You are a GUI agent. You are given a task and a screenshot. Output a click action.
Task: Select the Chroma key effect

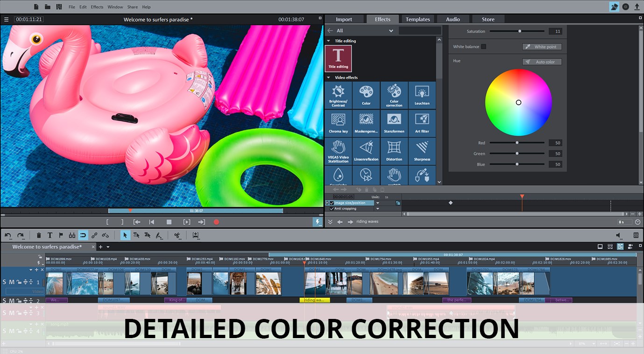[x=338, y=123]
